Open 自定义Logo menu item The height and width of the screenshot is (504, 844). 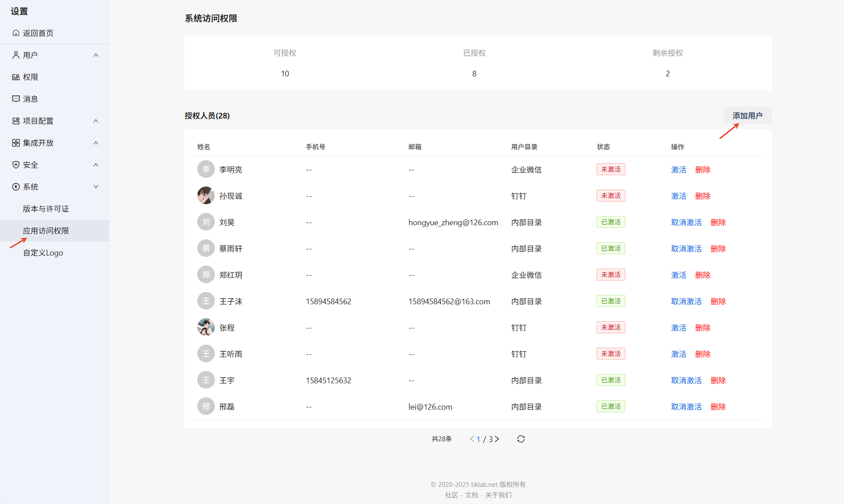(x=43, y=252)
